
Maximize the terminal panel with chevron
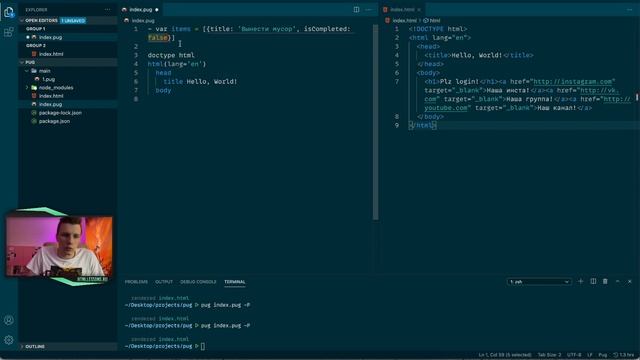(x=618, y=281)
